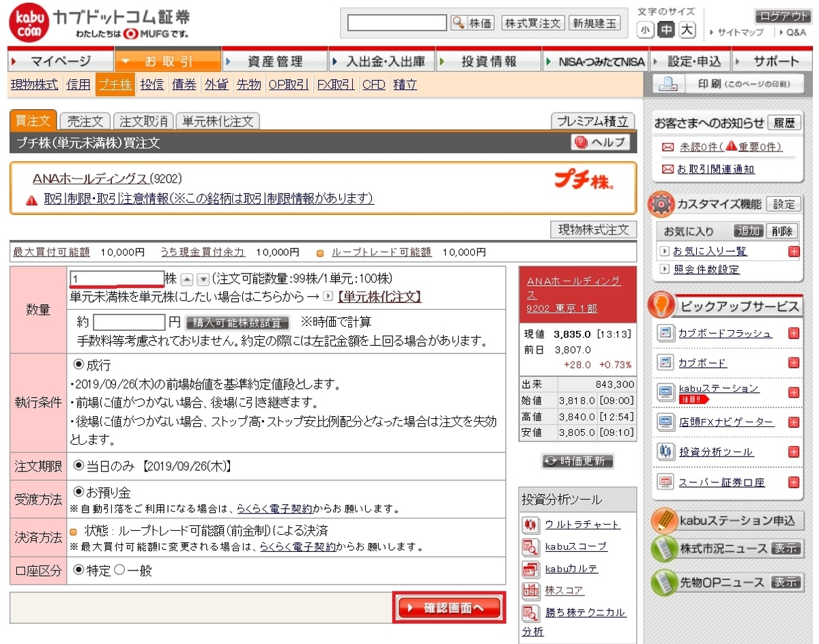Show 株式市況ニュース with 表示 button
819x644 pixels.
[785, 548]
